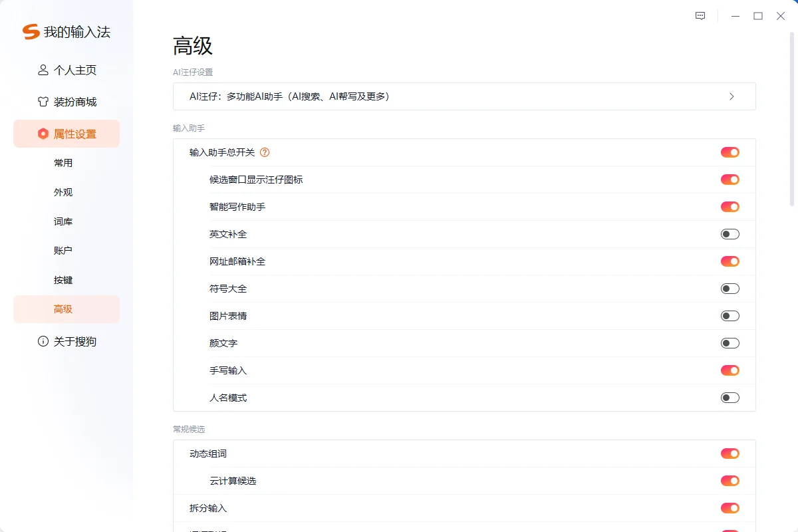Open the feedback message icon in title bar
Image resolution: width=798 pixels, height=532 pixels.
coord(700,16)
